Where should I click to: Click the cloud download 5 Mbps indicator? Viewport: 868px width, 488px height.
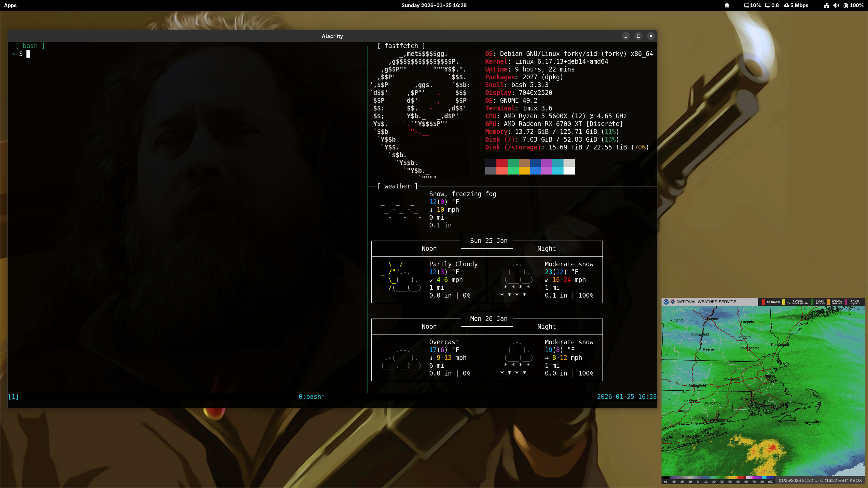(x=796, y=5)
